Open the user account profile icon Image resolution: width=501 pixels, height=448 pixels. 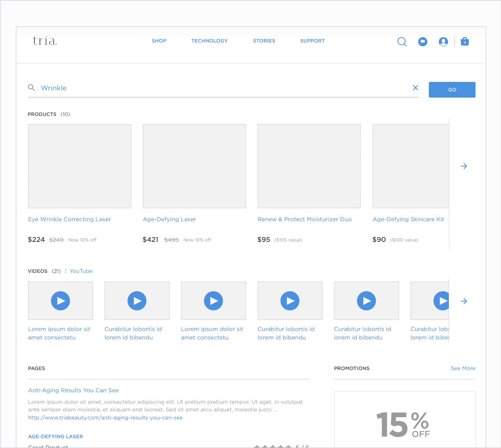click(x=443, y=42)
